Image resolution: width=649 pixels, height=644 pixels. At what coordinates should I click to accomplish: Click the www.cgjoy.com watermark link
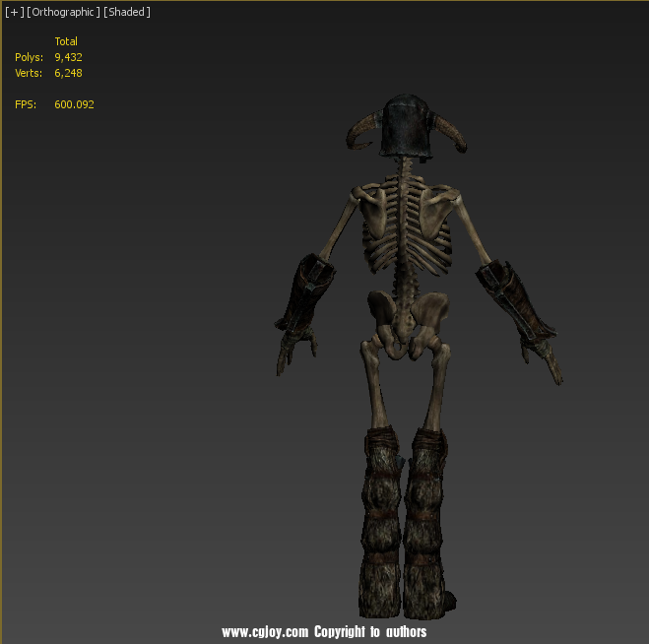tap(266, 631)
